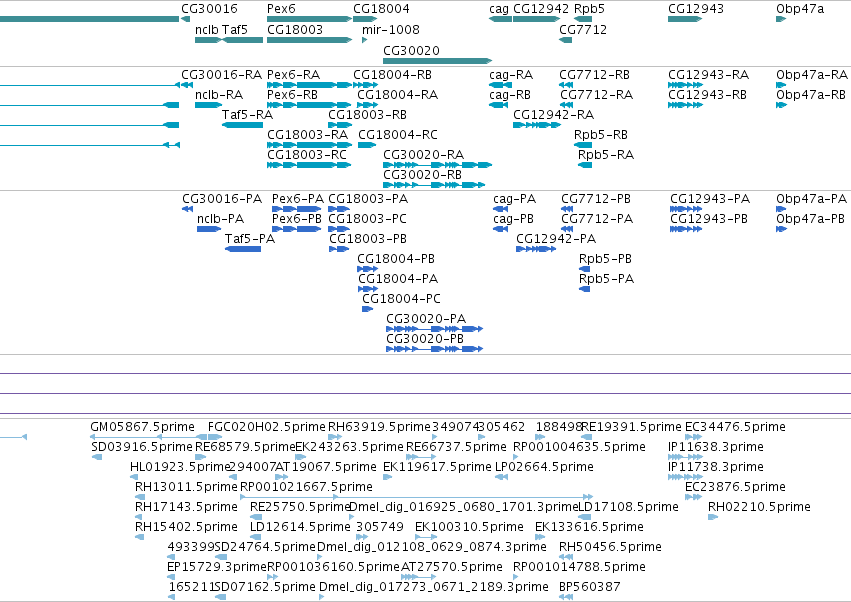Click the CG30016 gene label
Screen dimensions: 851x602
tap(209, 9)
